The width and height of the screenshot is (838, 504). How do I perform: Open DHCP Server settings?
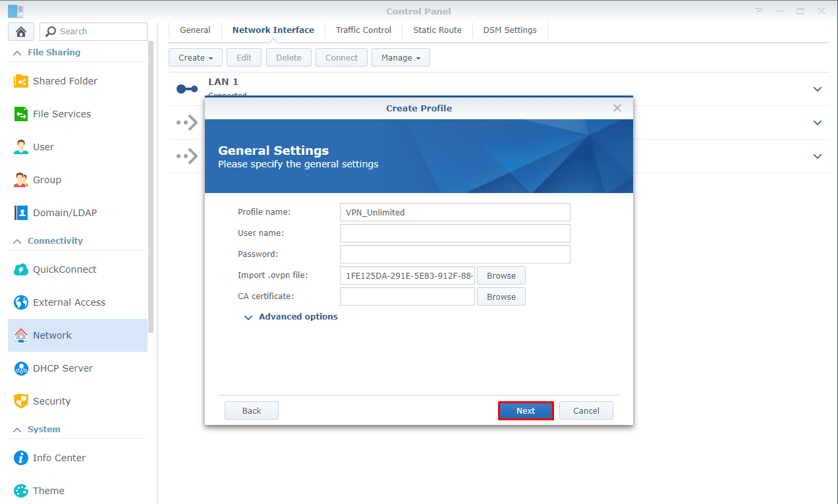pos(63,368)
